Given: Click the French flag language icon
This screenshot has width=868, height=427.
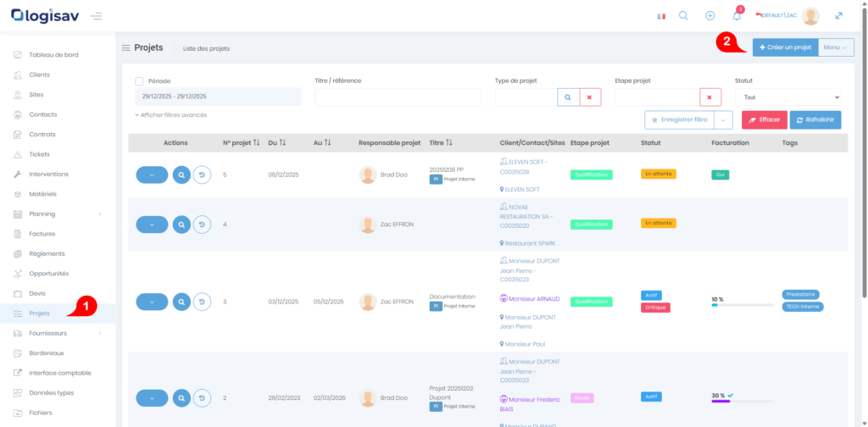Looking at the screenshot, I should click(x=661, y=16).
